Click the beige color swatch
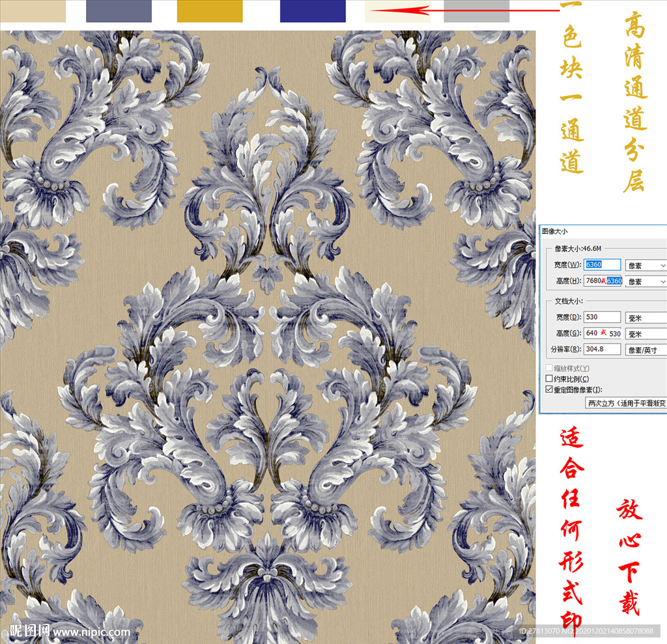Viewport: 667px width, 644px height. pyautogui.click(x=33, y=11)
